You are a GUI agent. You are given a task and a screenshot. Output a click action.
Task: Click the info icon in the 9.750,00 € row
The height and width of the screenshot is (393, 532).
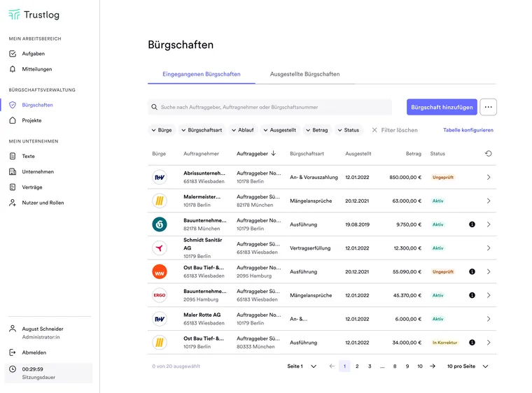click(472, 224)
